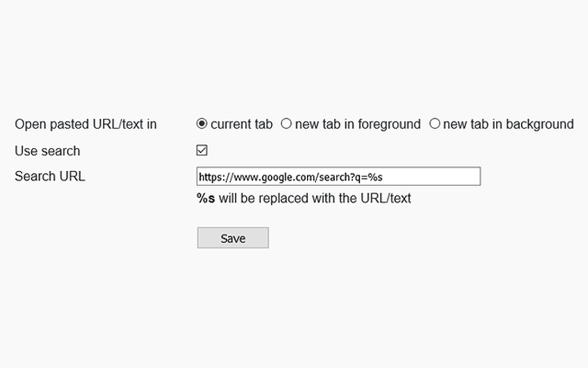This screenshot has height=368, width=588.
Task: Click the "Open pasted URL/text in" label
Action: (x=86, y=124)
